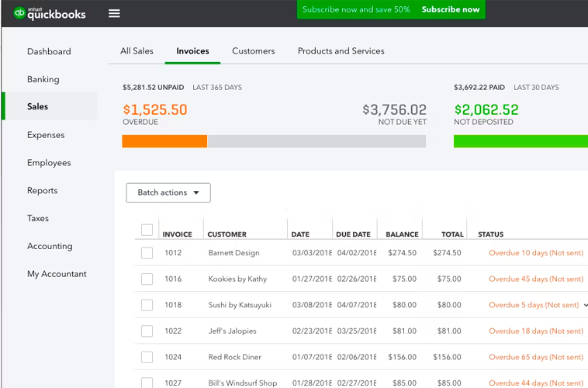Open the Batch actions dropdown
The image size is (588, 388).
[168, 192]
